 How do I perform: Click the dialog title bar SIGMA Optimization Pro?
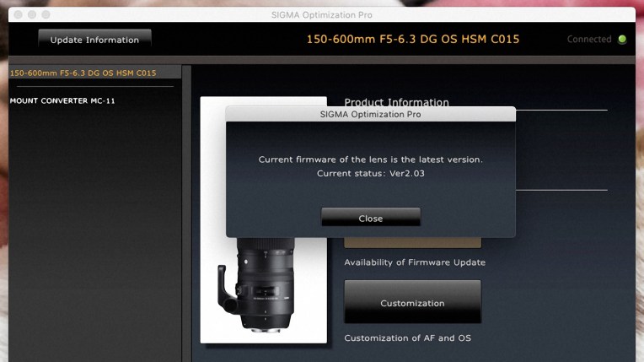point(370,113)
